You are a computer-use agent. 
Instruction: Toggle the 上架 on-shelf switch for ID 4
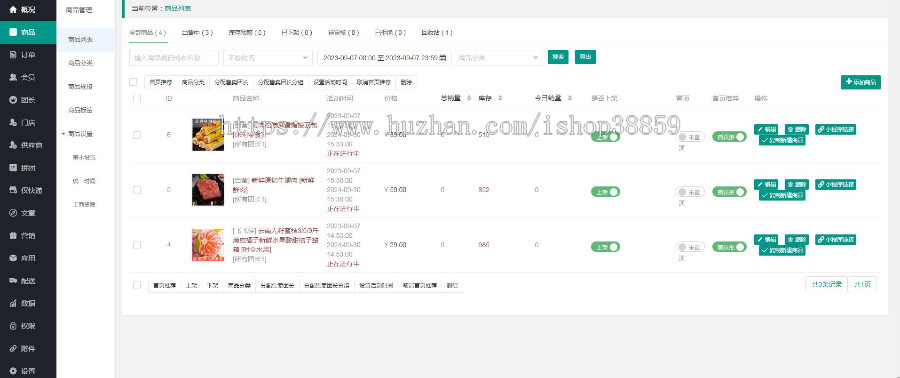tap(605, 247)
